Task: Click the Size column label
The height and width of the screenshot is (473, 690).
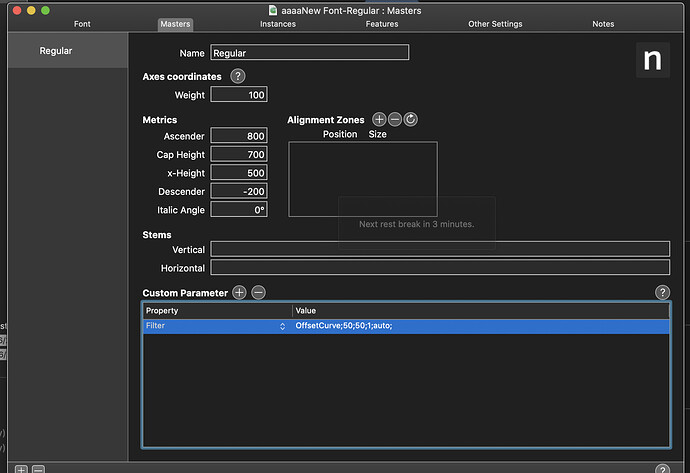Action: 378,134
